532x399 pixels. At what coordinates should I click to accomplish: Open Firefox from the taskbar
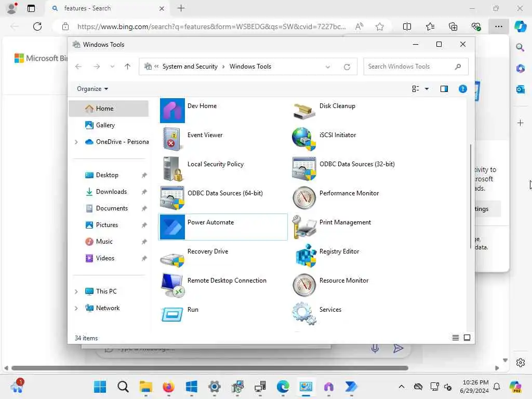[169, 387]
